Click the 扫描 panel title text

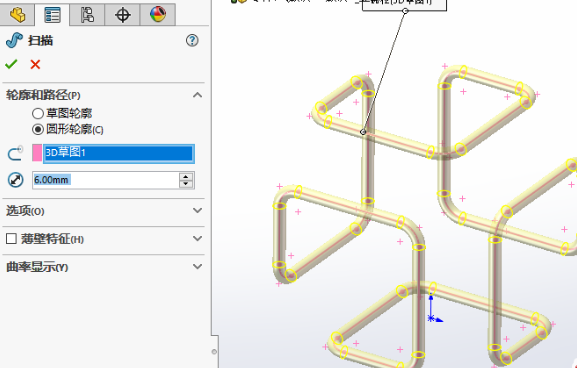[x=40, y=40]
